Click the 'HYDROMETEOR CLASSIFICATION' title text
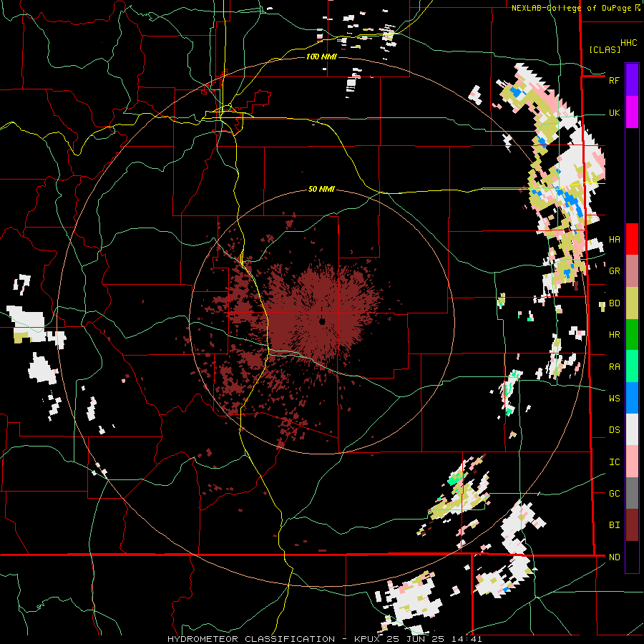Screen dimensions: 644x644 (251, 639)
